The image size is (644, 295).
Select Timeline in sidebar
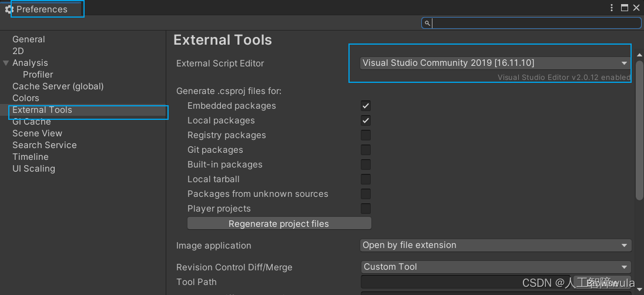(x=31, y=157)
